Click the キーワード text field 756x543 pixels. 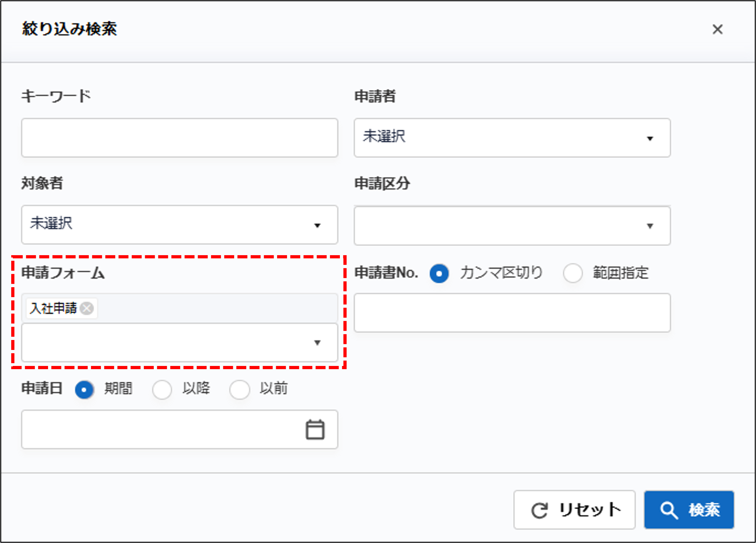click(x=180, y=138)
